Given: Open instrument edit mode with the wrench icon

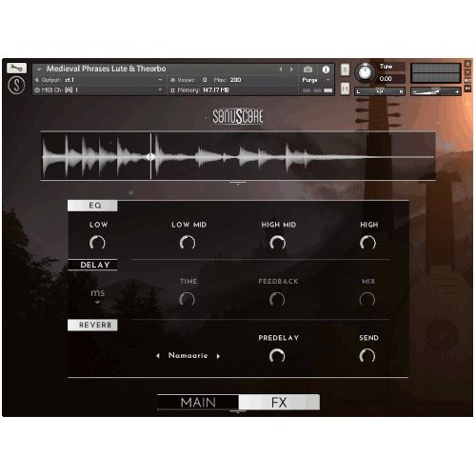Looking at the screenshot, I should (16, 68).
